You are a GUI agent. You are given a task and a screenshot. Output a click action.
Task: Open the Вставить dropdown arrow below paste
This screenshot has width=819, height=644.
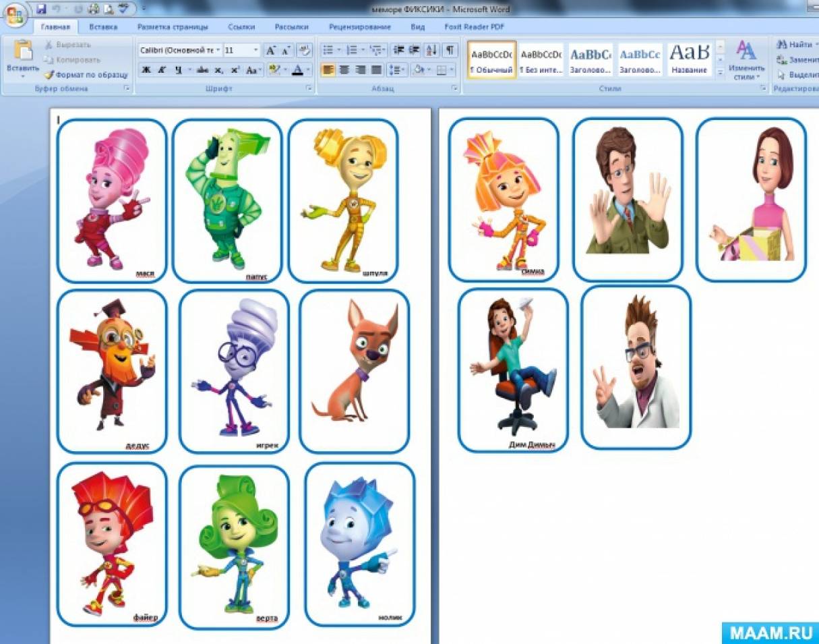coord(22,77)
